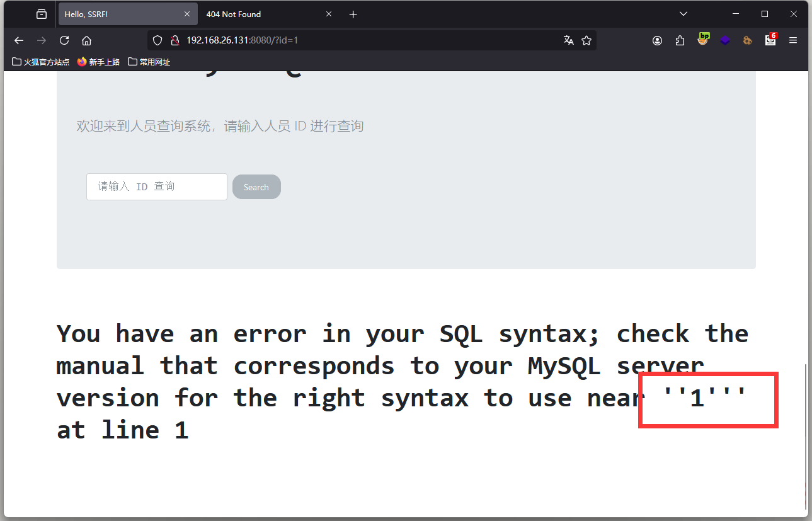
Task: Click the purple diamond extension icon
Action: tap(725, 40)
